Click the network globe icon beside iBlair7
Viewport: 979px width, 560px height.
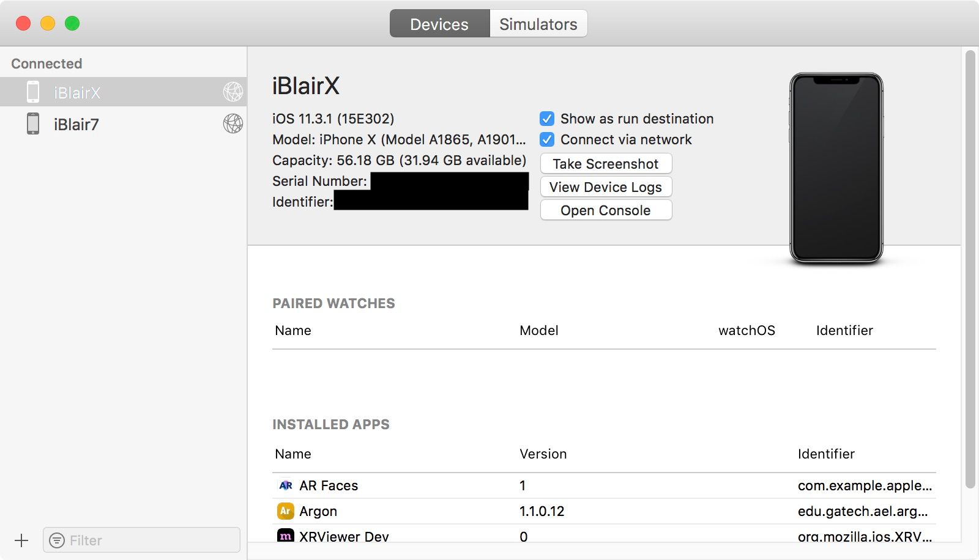233,124
